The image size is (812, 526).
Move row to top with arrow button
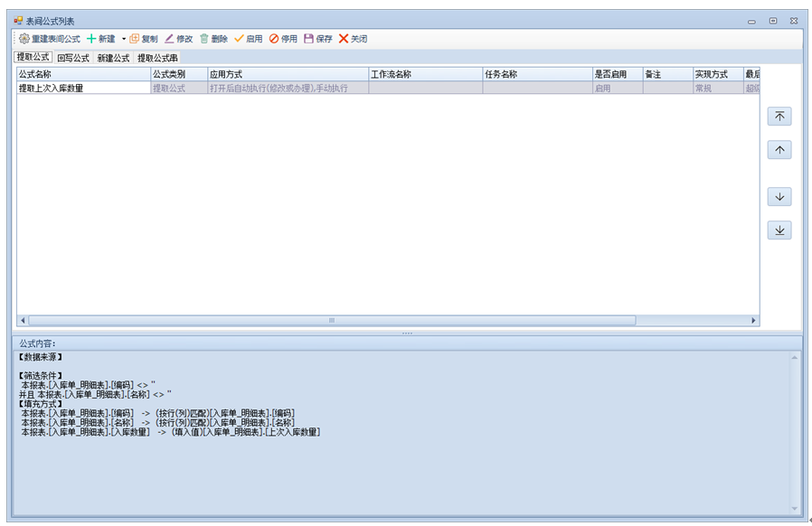tap(779, 117)
